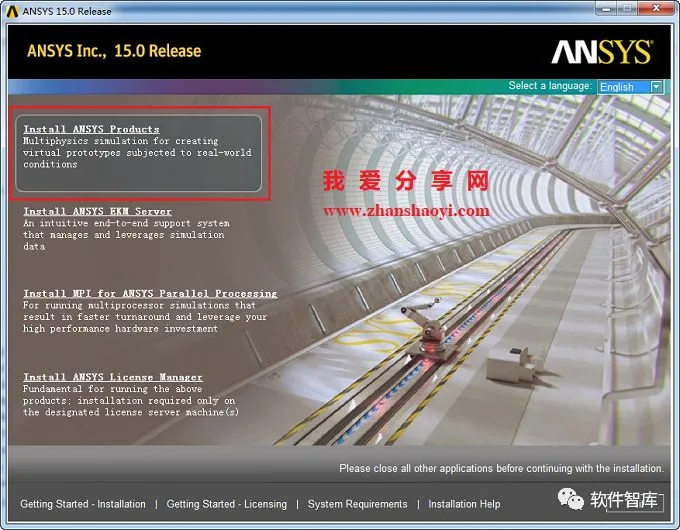Open the English language combo box

tap(630, 87)
